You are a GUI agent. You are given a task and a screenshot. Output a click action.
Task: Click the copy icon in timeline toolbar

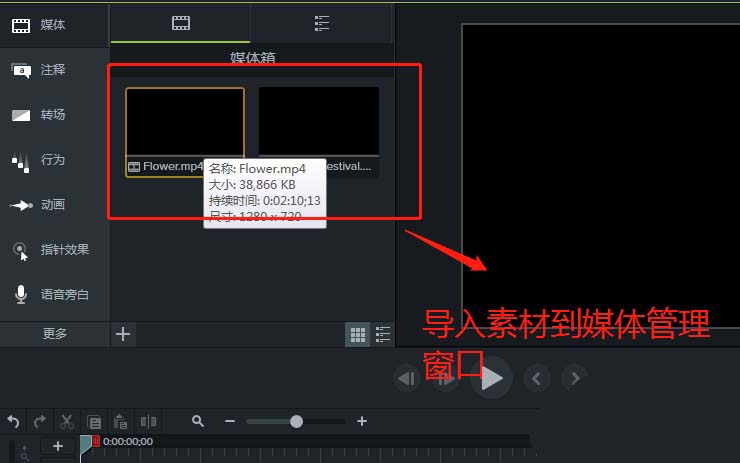[x=94, y=421]
